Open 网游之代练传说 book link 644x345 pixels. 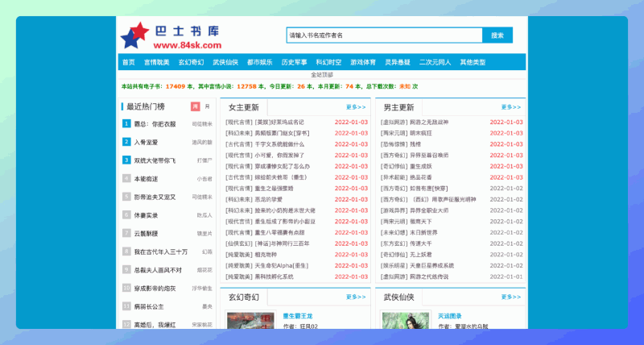pyautogui.click(x=429, y=276)
